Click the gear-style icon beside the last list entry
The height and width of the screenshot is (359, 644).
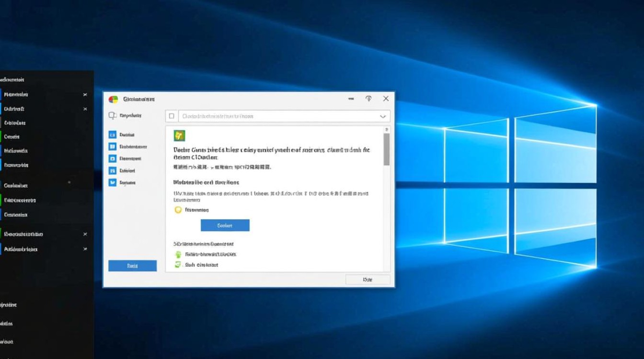pos(178,265)
